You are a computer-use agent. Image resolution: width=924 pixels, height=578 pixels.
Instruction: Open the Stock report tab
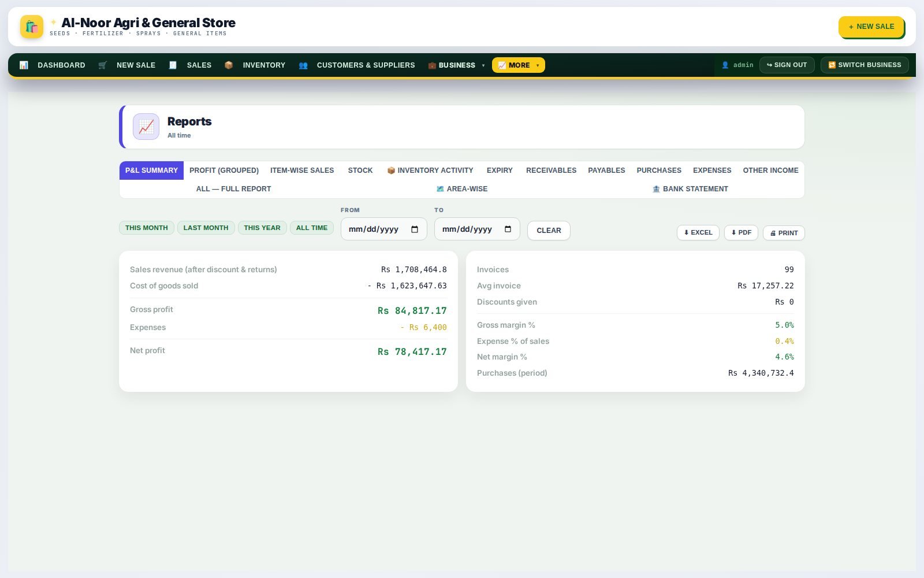(x=360, y=171)
